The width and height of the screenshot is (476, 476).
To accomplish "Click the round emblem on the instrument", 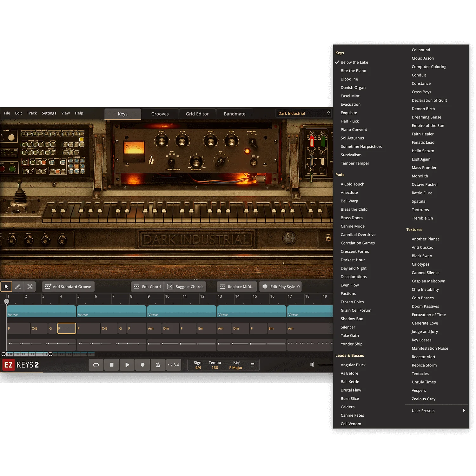I will click(x=289, y=238).
